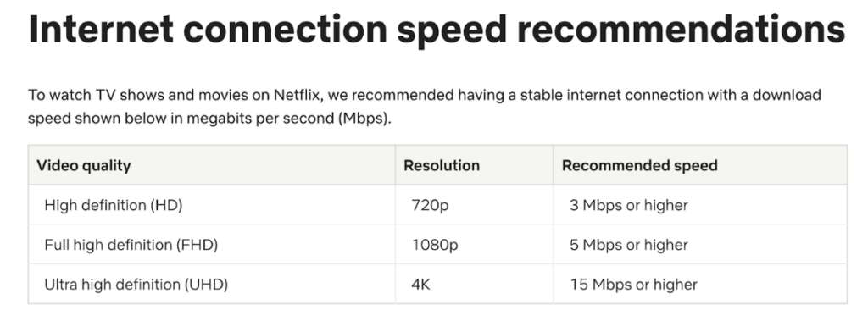Click the 4K resolution cell
The width and height of the screenshot is (868, 321).
tap(474, 285)
